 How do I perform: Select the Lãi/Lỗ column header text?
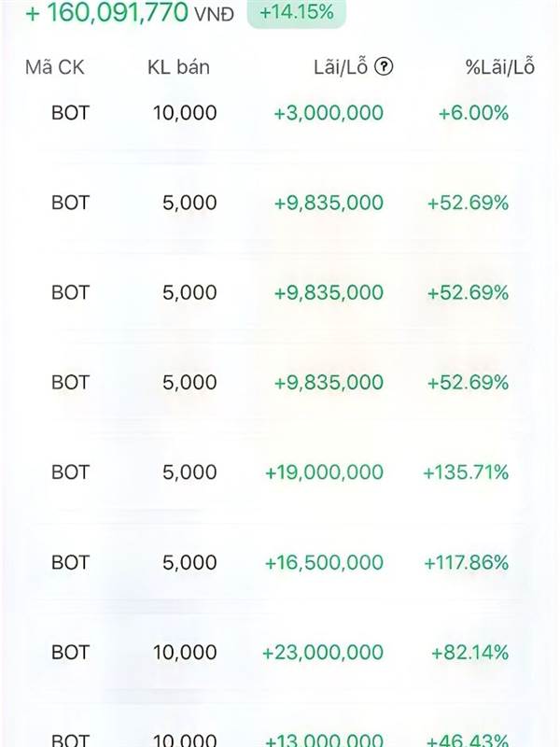342,67
